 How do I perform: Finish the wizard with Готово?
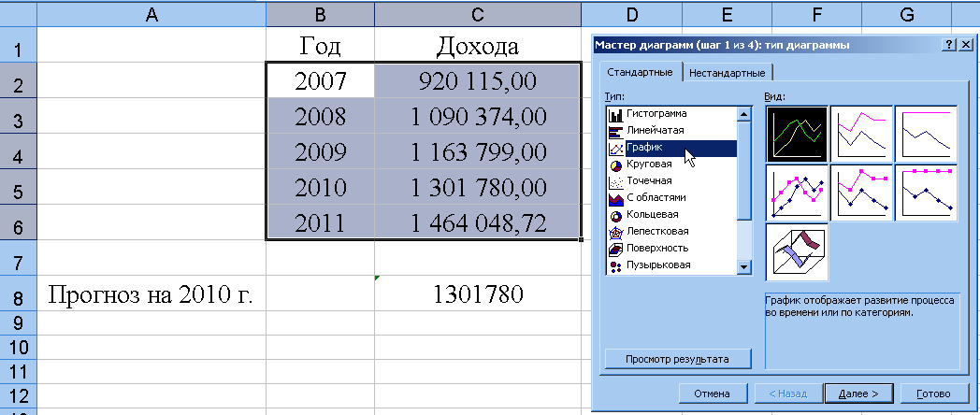(x=933, y=394)
